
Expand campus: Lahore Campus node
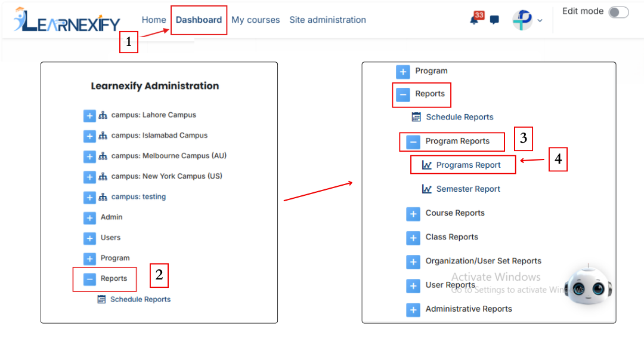(x=89, y=115)
